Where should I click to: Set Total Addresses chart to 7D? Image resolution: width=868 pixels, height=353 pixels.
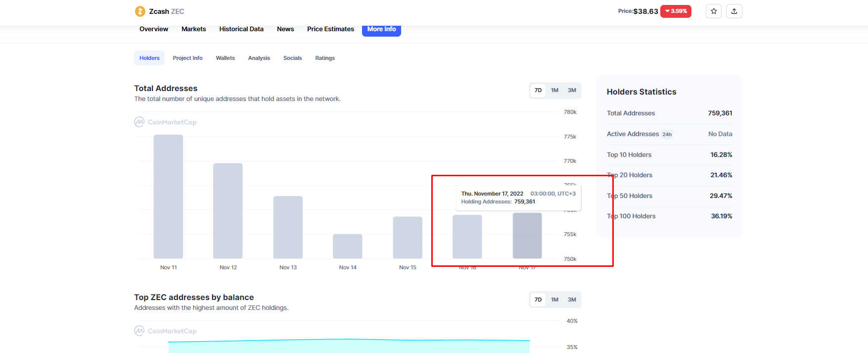click(x=538, y=90)
